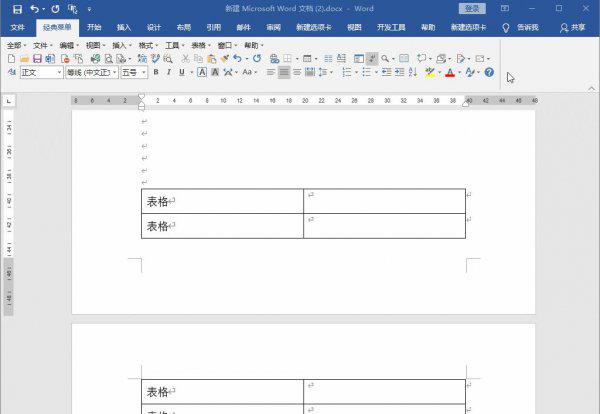Screen dimensions: 600x414
Task: Click the Ribbon Display Options button
Action: (505, 8)
